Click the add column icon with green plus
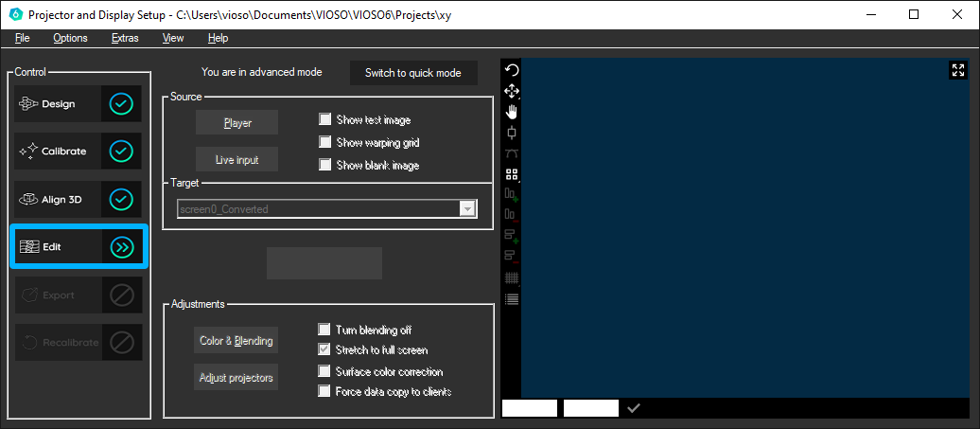This screenshot has width=980, height=429. click(511, 195)
